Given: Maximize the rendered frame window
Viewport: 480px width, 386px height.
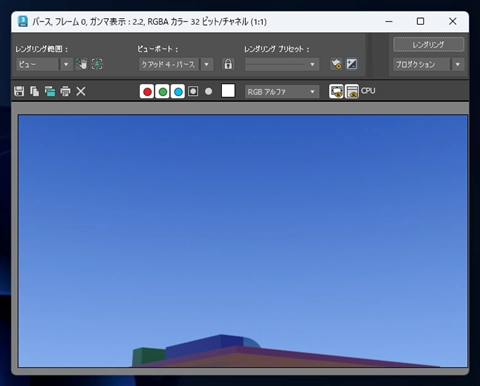Looking at the screenshot, I should click(420, 21).
